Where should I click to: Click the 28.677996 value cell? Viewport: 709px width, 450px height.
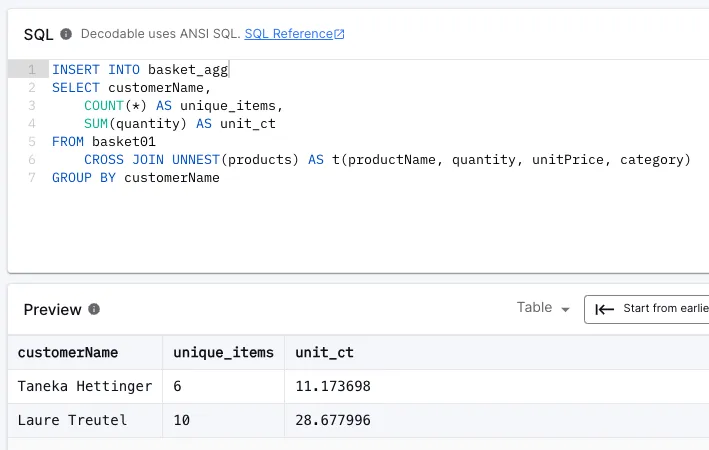pyautogui.click(x=333, y=420)
